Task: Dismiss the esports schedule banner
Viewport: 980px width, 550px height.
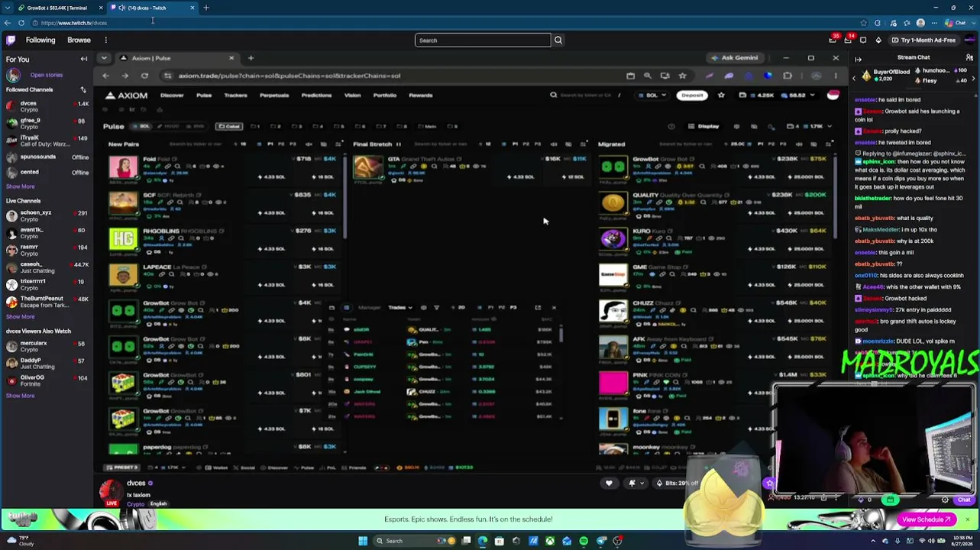Action: [x=967, y=519]
